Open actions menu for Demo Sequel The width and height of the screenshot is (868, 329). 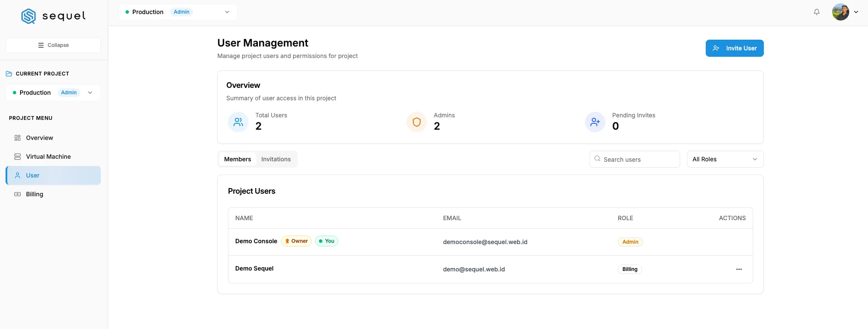pyautogui.click(x=739, y=269)
